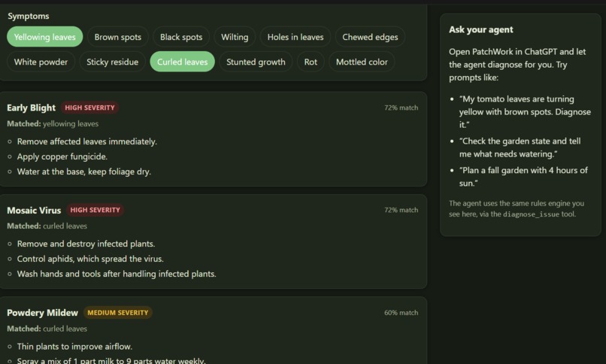The width and height of the screenshot is (606, 364).
Task: Click the milk spray tip under Powdery Mildew
Action: tap(111, 361)
